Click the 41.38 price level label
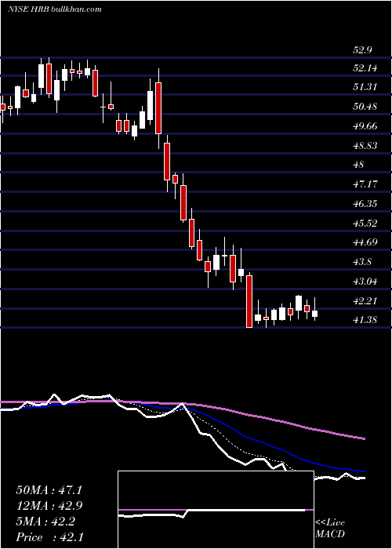The width and height of the screenshot is (392, 549). [365, 320]
